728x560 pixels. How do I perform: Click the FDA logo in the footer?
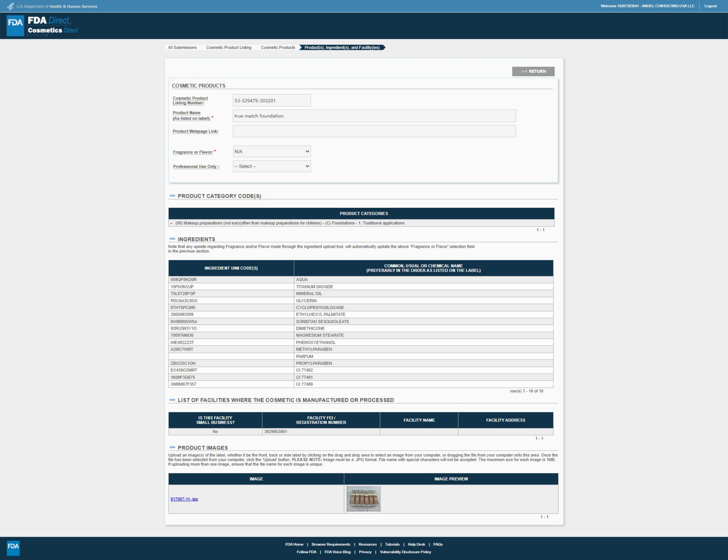pyautogui.click(x=13, y=548)
